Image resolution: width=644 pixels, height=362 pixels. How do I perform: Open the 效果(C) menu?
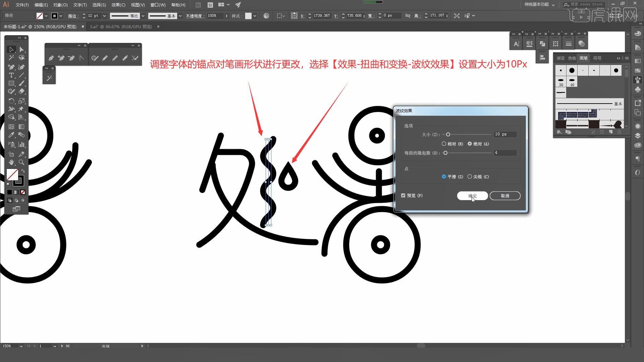(x=118, y=5)
